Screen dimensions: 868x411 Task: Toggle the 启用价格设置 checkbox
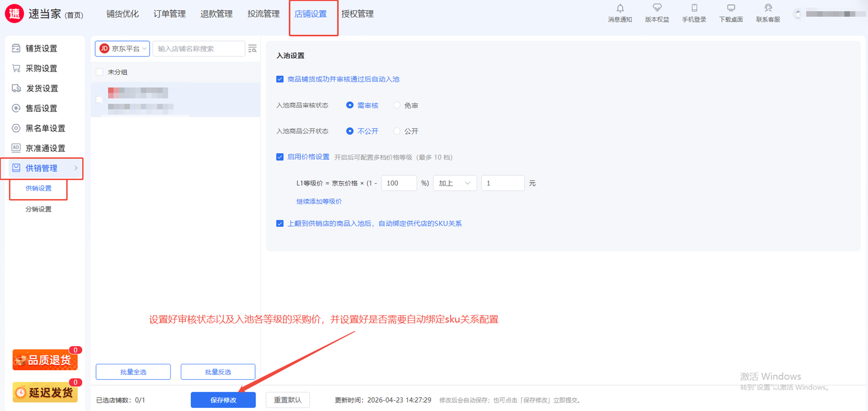280,157
